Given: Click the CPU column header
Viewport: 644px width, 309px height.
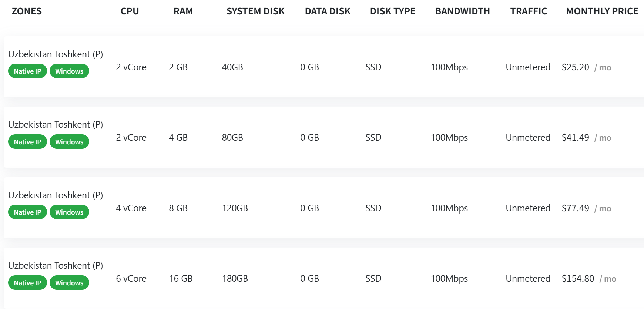Looking at the screenshot, I should [130, 11].
